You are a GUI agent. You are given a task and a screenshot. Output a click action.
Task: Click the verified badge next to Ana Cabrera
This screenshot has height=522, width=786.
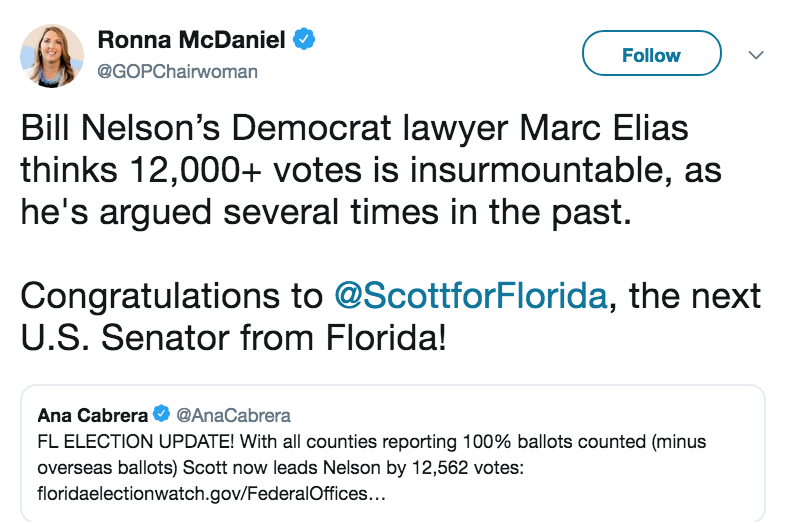pyautogui.click(x=161, y=414)
